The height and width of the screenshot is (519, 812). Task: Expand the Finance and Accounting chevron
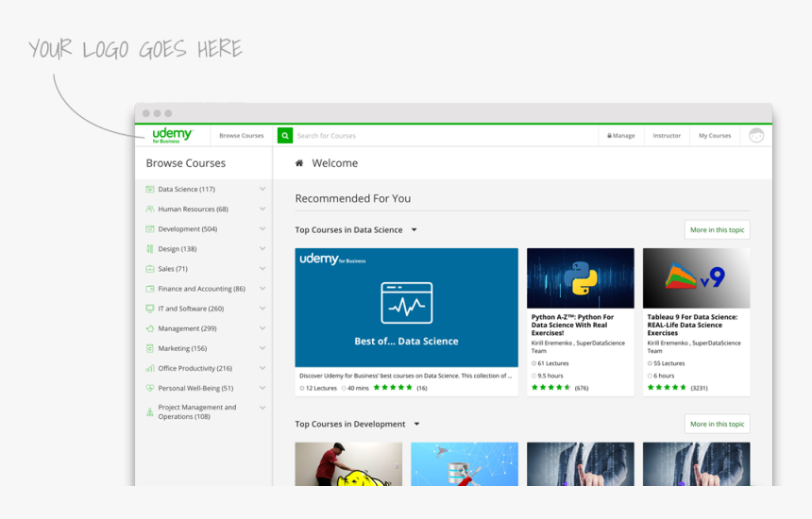tap(262, 288)
